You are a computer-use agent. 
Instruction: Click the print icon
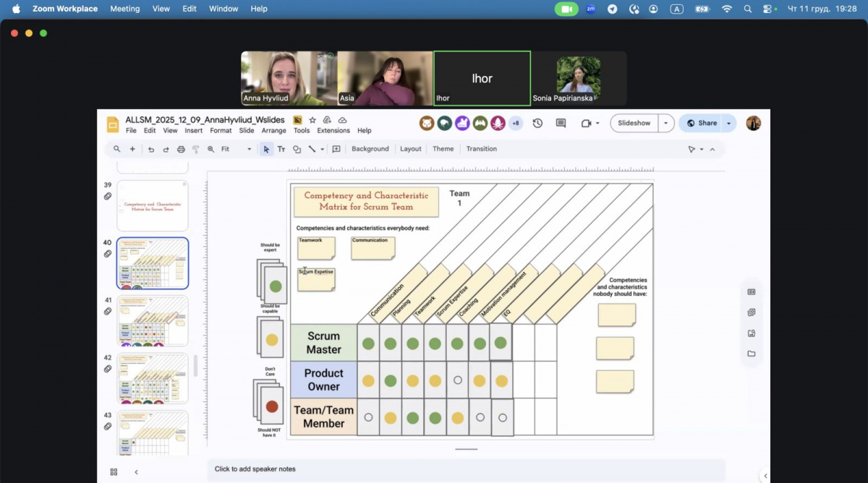[x=181, y=149]
